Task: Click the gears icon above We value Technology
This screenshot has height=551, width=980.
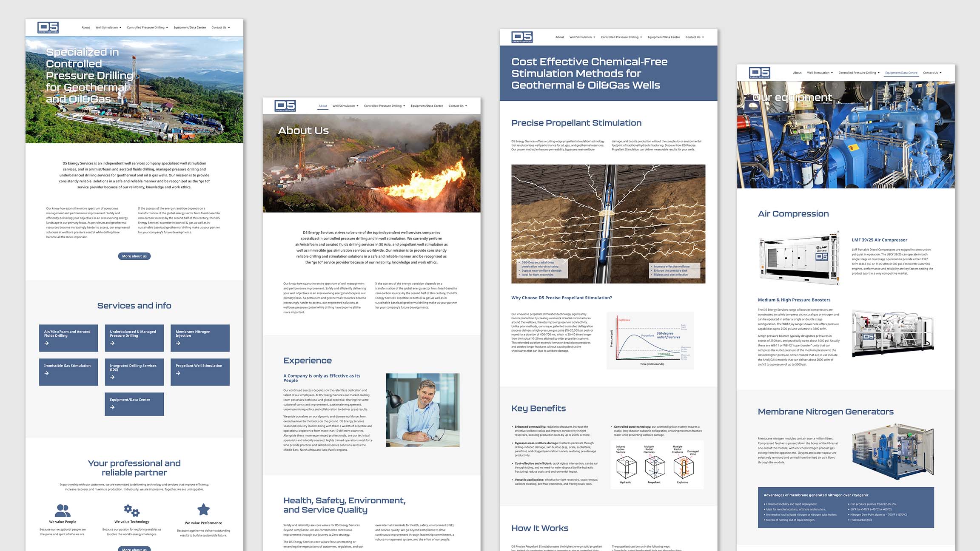Action: click(x=131, y=510)
